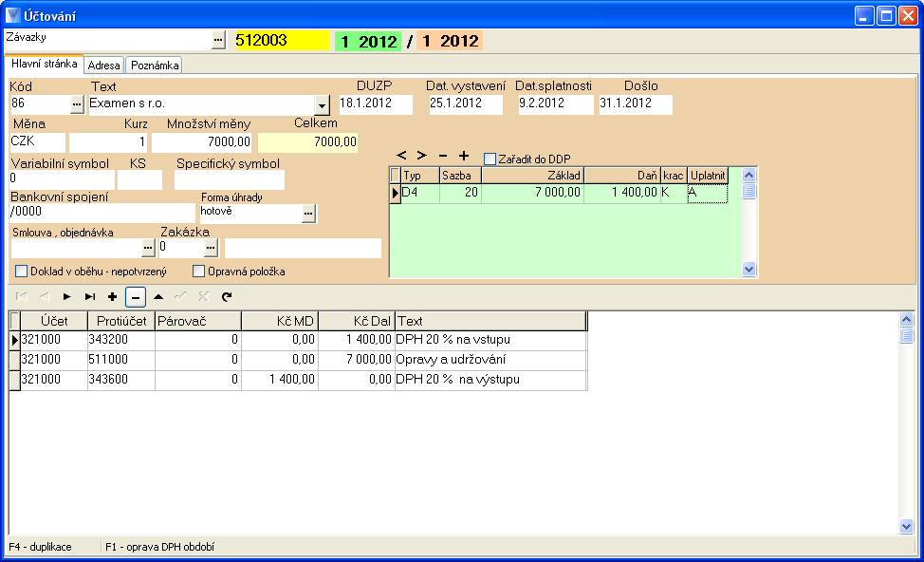Image resolution: width=924 pixels, height=562 pixels.
Task: Click the Variabilní symbol field
Action: (x=63, y=179)
